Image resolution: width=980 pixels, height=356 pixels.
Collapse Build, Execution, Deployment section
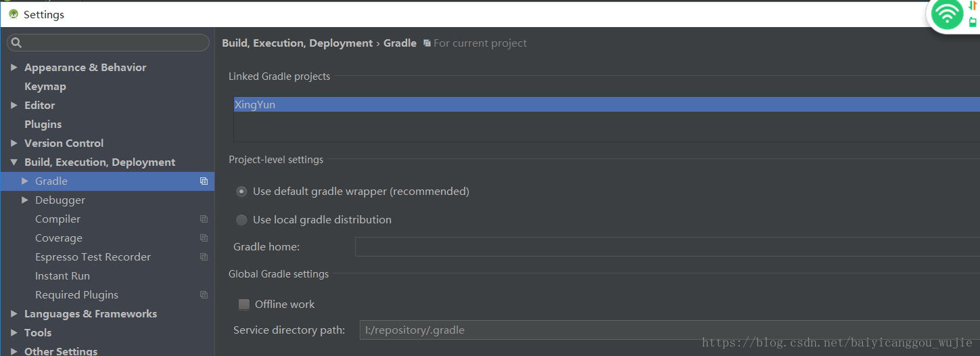tap(14, 162)
